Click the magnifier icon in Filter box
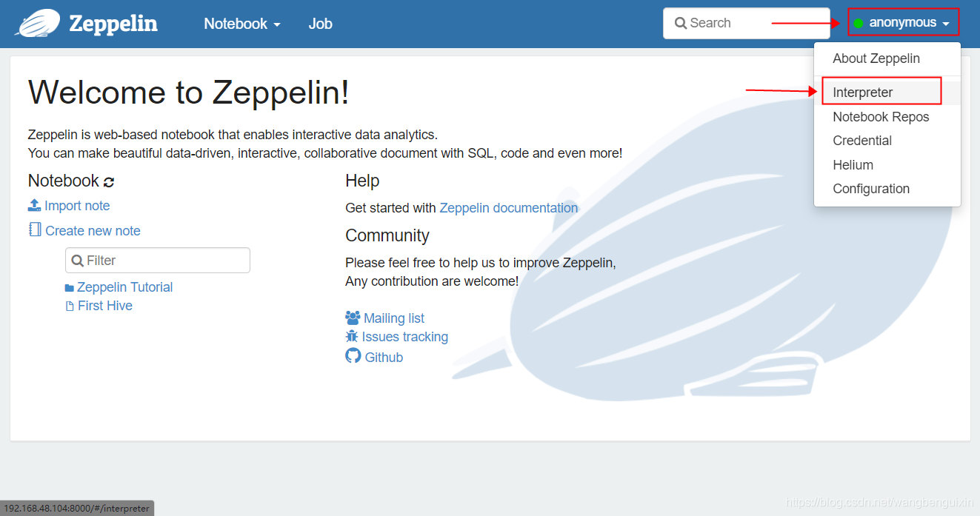The height and width of the screenshot is (516, 980). [78, 261]
